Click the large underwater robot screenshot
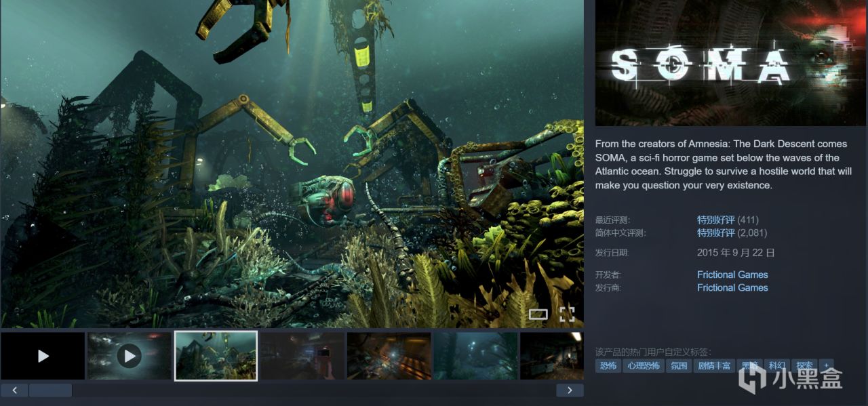Screen dimensions: 868x406 [x=292, y=164]
